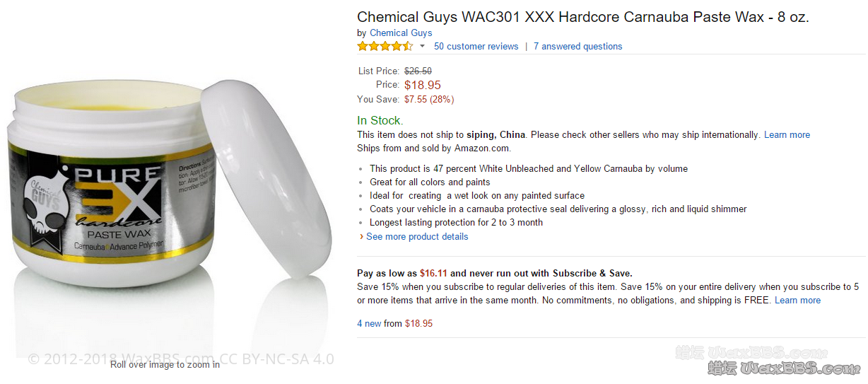Click the $16.11 Subscribe & Save price
The width and height of the screenshot is (868, 384).
coord(433,274)
